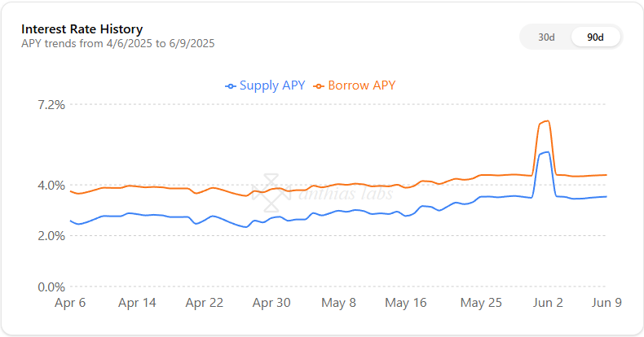This screenshot has width=644, height=337.
Task: Switch chart range to 30d
Action: (x=546, y=37)
